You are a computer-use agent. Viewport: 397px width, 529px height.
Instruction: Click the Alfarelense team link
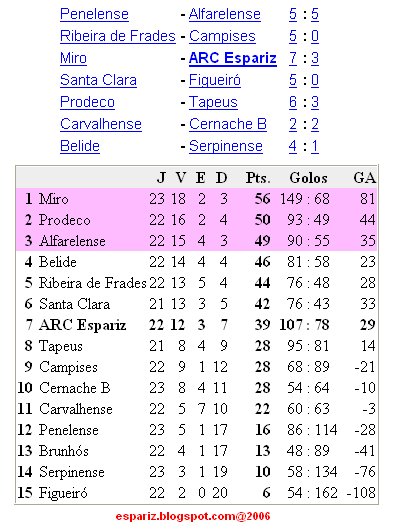coord(225,14)
